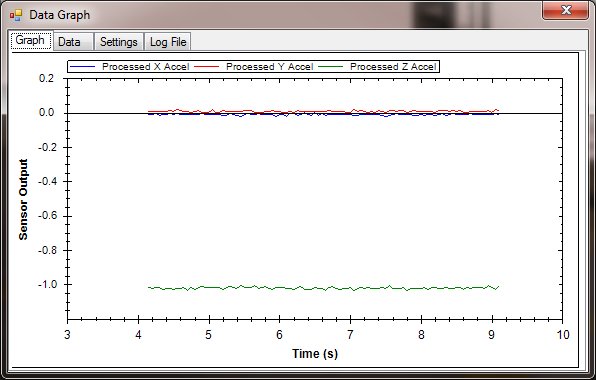Click the red legend line swatch
The image size is (596, 380).
click(x=207, y=67)
